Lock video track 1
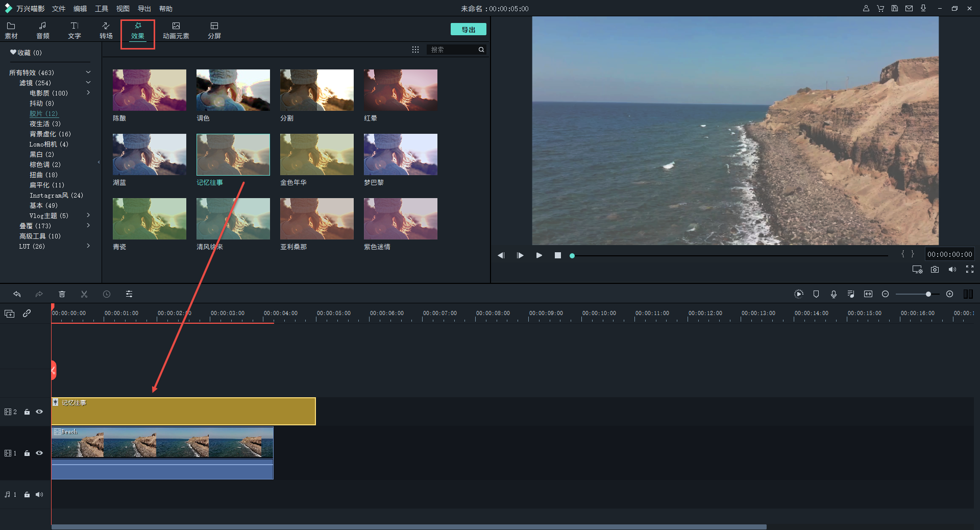The image size is (980, 530). pos(27,453)
